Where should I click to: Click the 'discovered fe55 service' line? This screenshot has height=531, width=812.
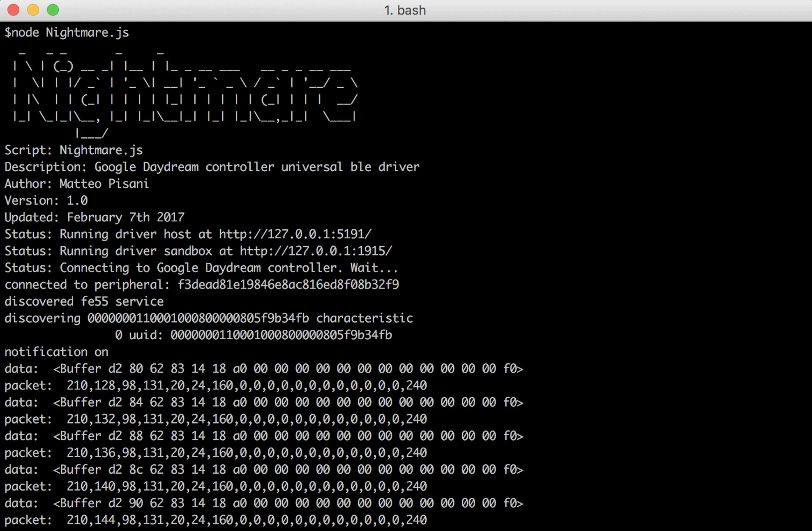(84, 301)
